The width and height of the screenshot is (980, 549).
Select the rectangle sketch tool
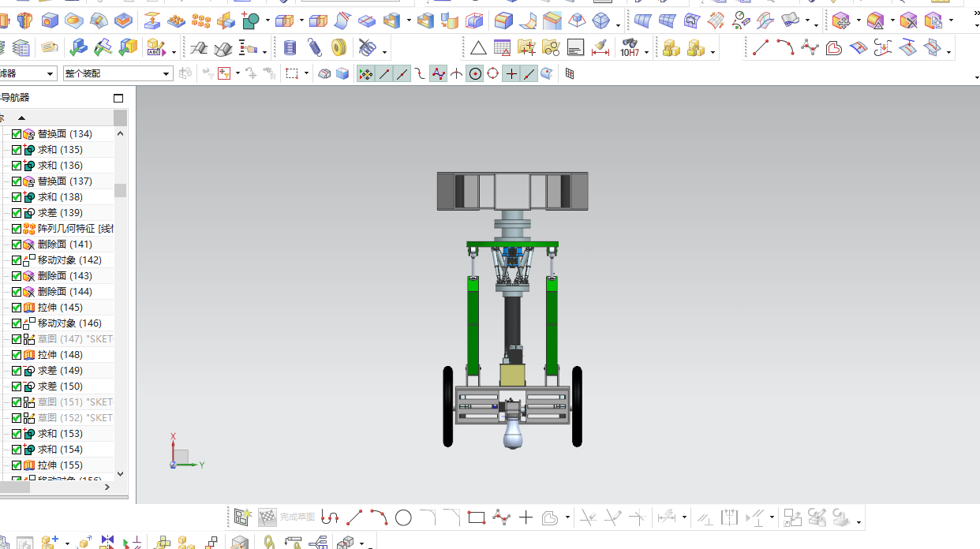click(476, 517)
